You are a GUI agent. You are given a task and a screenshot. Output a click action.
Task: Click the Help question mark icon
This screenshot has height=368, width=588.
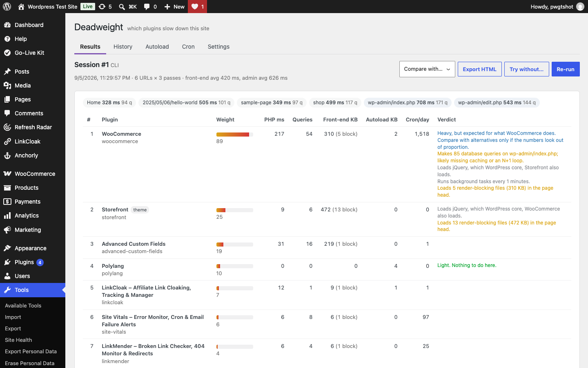click(7, 39)
